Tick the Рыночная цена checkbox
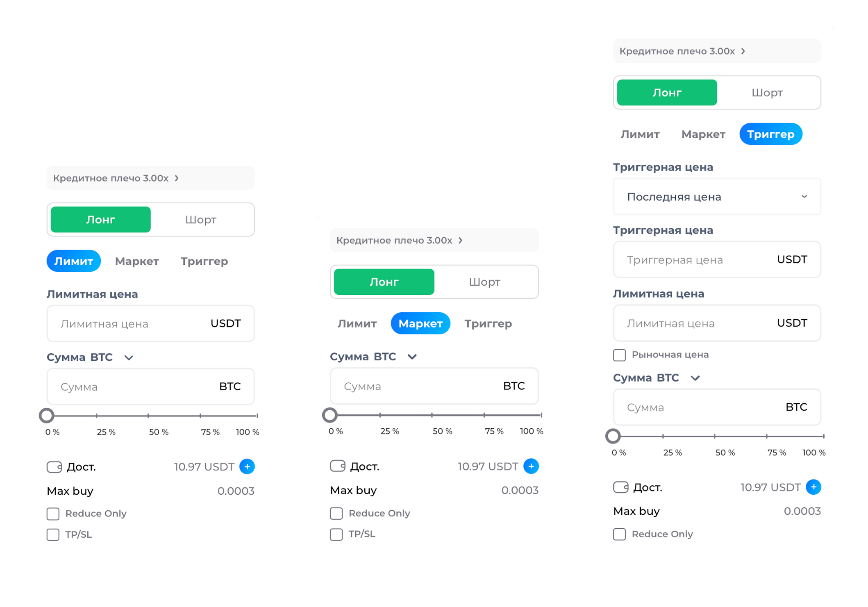The height and width of the screenshot is (607, 868). coord(619,355)
